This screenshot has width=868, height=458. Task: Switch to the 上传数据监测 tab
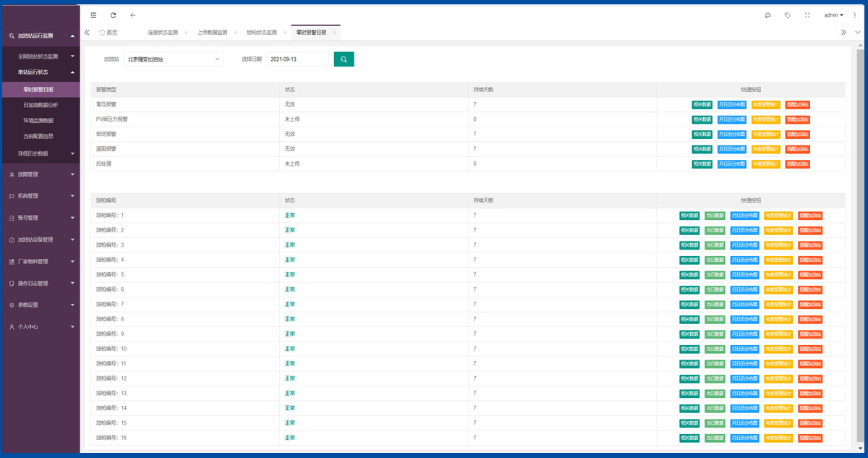(x=212, y=33)
